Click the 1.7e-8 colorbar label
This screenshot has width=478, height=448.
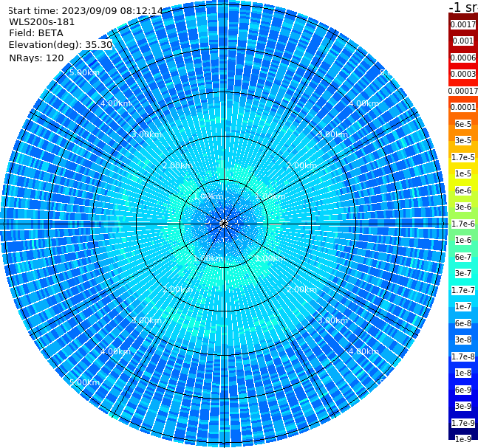(463, 356)
